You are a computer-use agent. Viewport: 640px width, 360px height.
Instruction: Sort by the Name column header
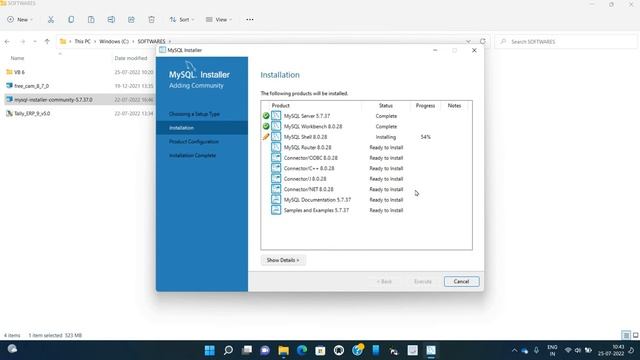coord(17,58)
